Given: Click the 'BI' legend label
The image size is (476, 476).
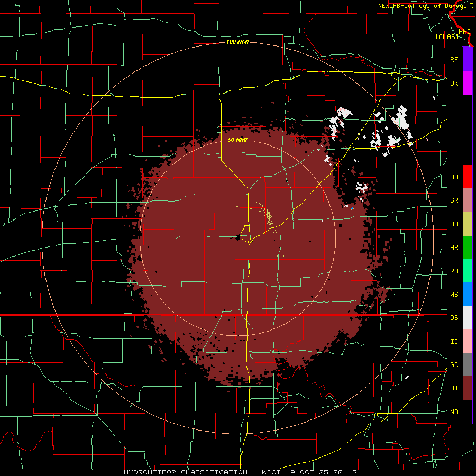Looking at the screenshot, I should (454, 388).
